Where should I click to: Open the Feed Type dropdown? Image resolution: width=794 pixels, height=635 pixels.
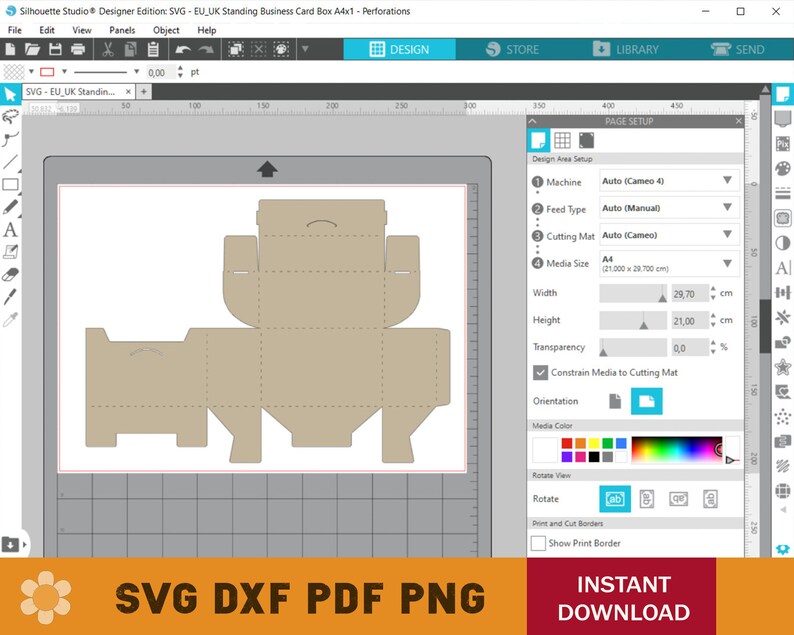pos(669,208)
